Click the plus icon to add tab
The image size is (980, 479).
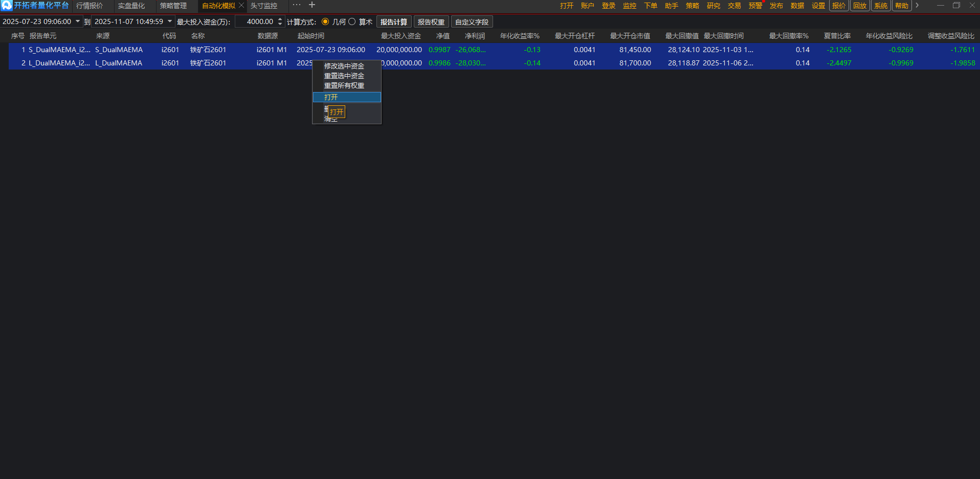pos(312,5)
